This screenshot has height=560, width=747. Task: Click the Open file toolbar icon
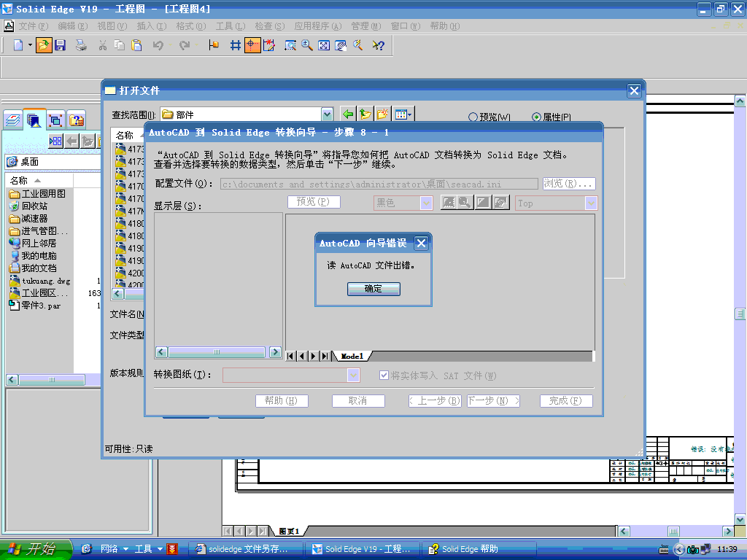point(43,45)
